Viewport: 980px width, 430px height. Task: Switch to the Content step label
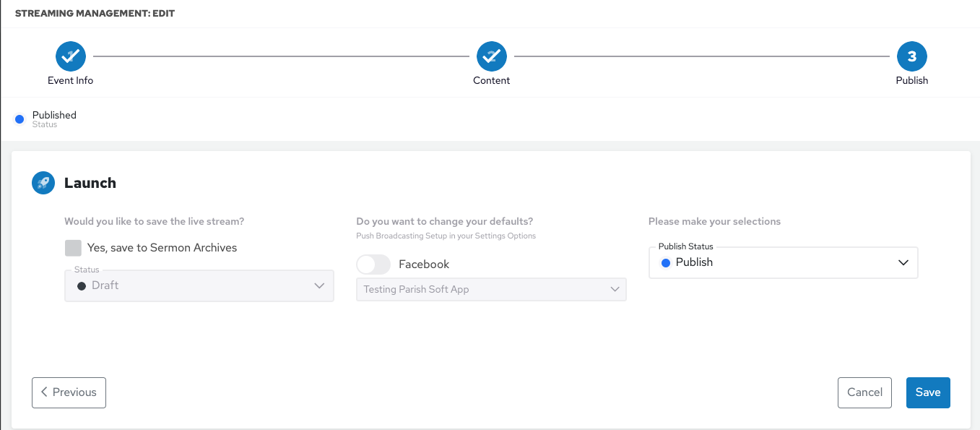click(492, 80)
